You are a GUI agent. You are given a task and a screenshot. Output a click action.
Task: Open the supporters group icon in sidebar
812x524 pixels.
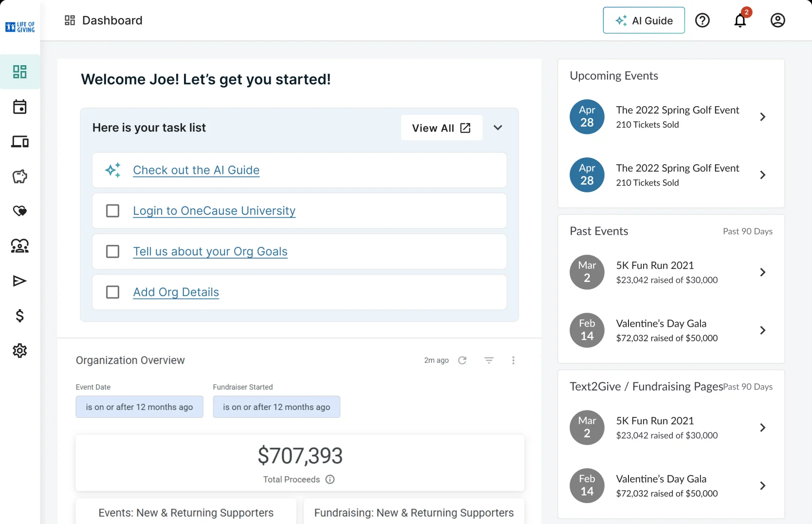pyautogui.click(x=20, y=246)
